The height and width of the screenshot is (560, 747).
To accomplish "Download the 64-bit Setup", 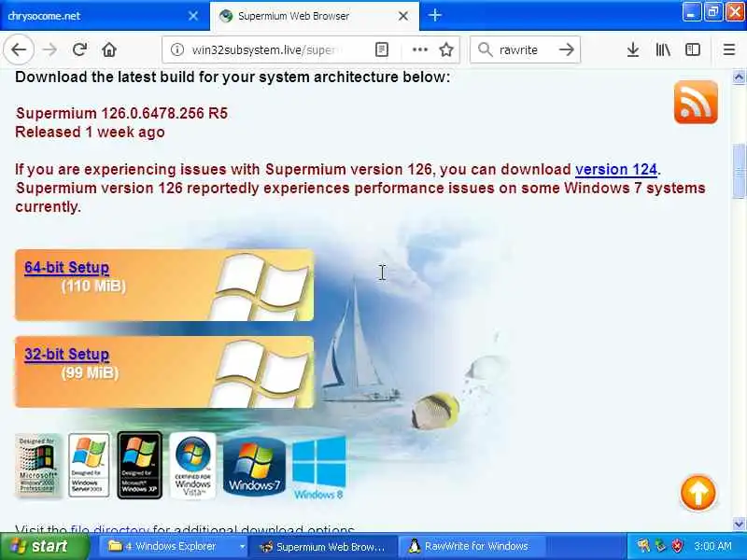I will [x=66, y=267].
